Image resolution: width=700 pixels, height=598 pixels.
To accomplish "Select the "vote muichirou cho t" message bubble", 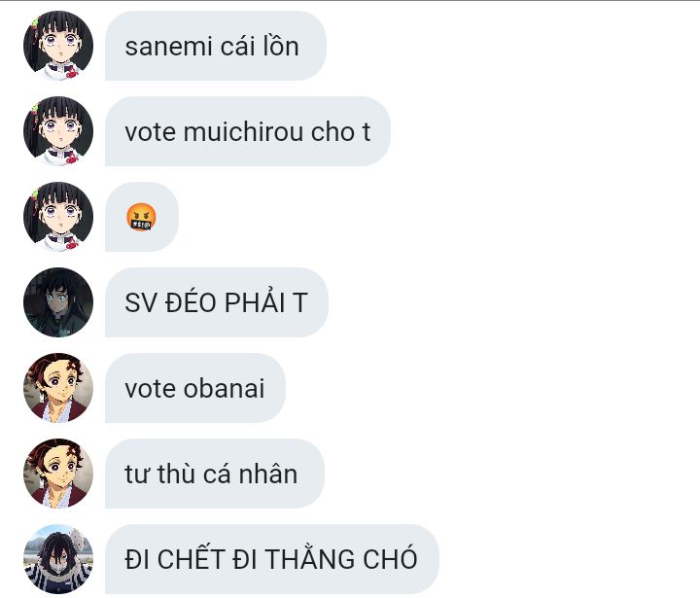I will point(248,131).
